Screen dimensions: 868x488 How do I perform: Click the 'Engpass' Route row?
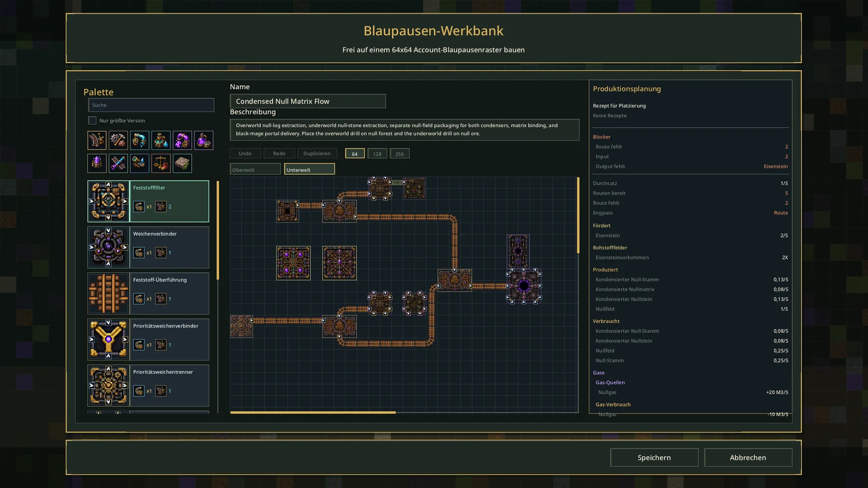click(x=691, y=212)
